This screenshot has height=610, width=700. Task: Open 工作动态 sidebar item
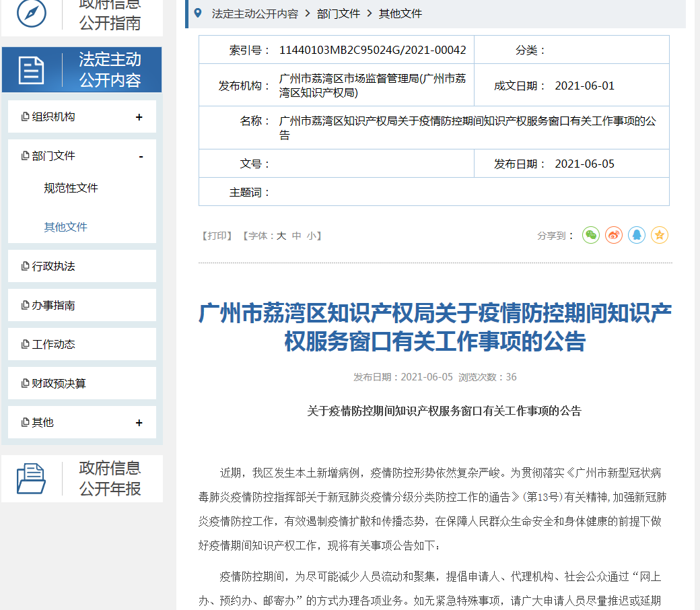point(82,344)
